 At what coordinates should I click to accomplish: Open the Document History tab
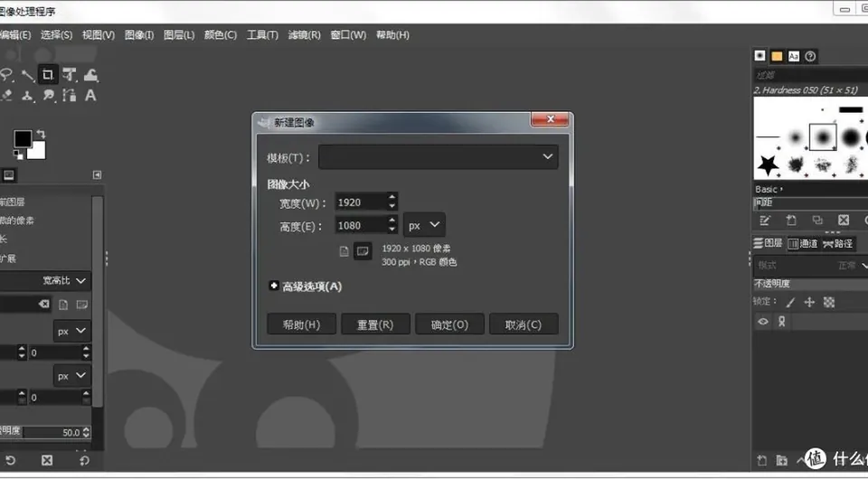pyautogui.click(x=810, y=56)
